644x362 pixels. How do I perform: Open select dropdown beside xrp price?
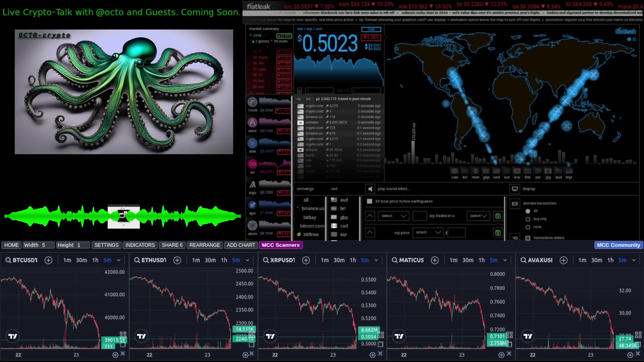click(x=428, y=233)
